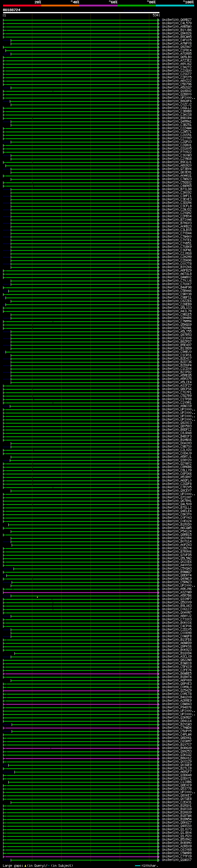Open hit UniRef100_B1BTW4
Image resolution: width=197 pixels, height=868 pixels.
[x=177, y=816]
